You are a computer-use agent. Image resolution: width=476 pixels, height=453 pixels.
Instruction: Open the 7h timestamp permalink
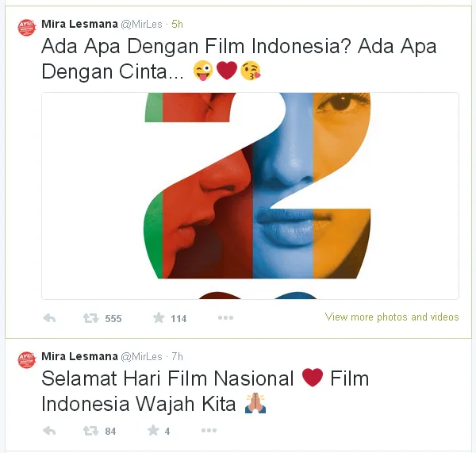click(177, 356)
